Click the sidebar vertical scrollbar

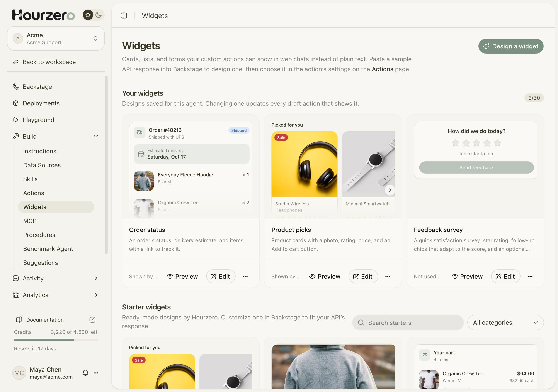(x=106, y=165)
